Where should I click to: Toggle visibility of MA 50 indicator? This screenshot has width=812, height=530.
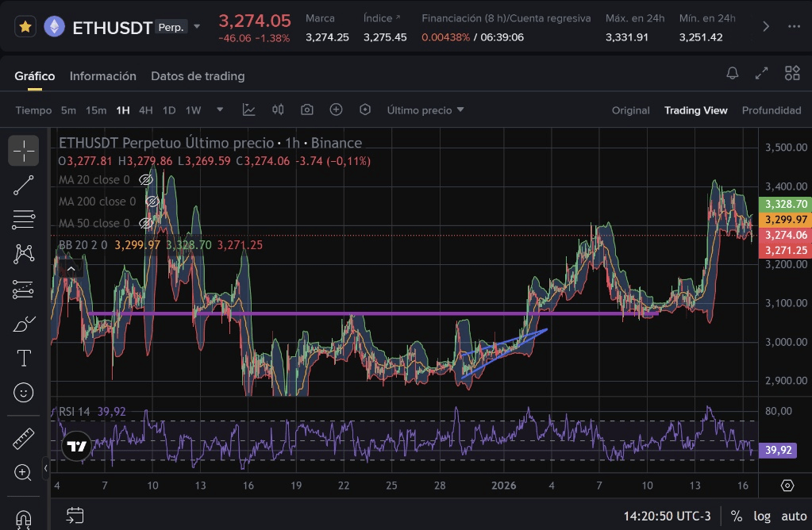[x=145, y=223]
